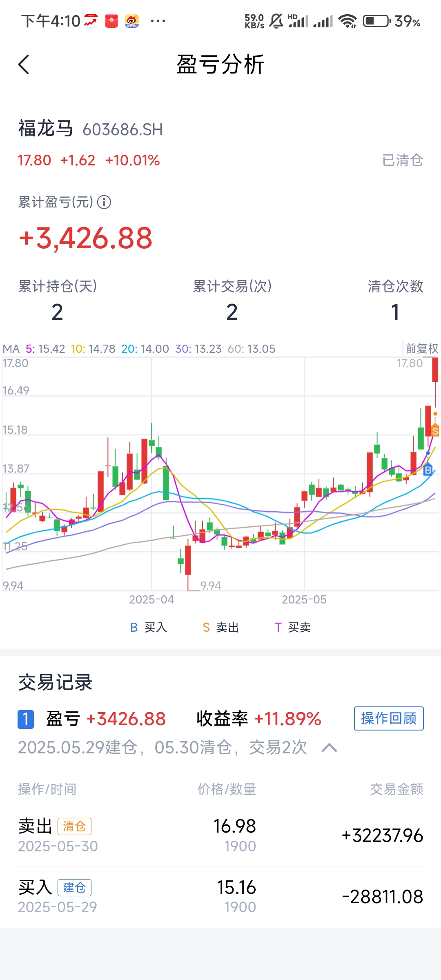The width and height of the screenshot is (441, 980).
Task: Toggle the T 买卖 legend marker
Action: pos(292,627)
